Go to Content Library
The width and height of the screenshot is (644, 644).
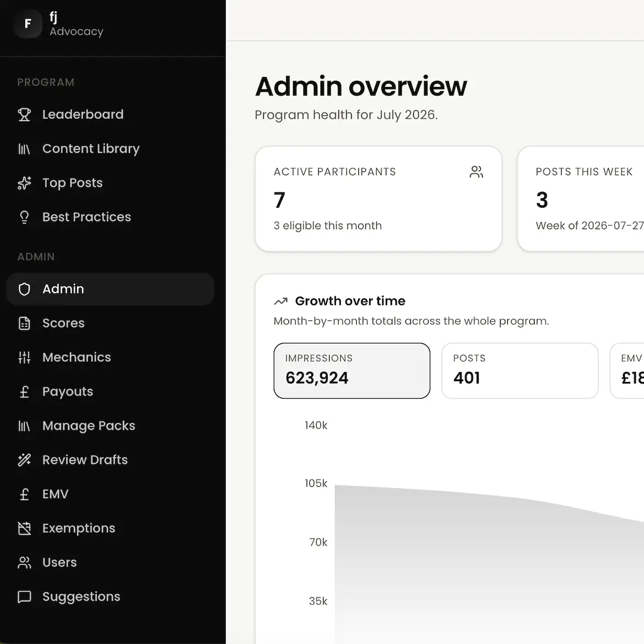[x=110, y=149]
